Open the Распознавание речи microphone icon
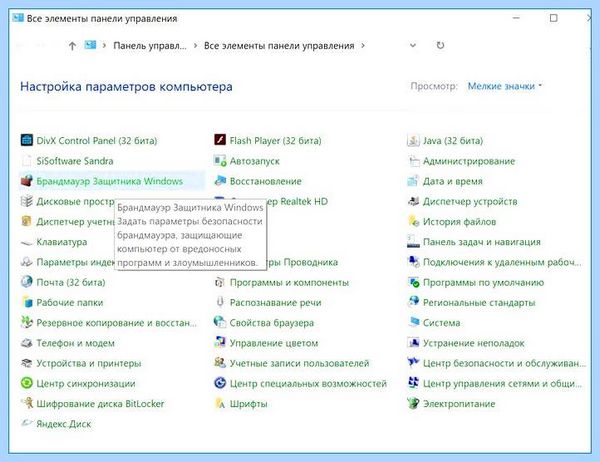 point(220,302)
